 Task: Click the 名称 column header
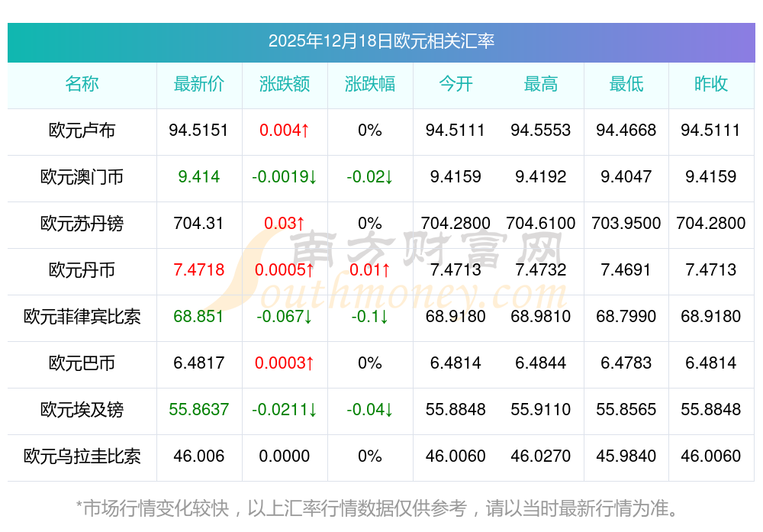click(x=82, y=84)
